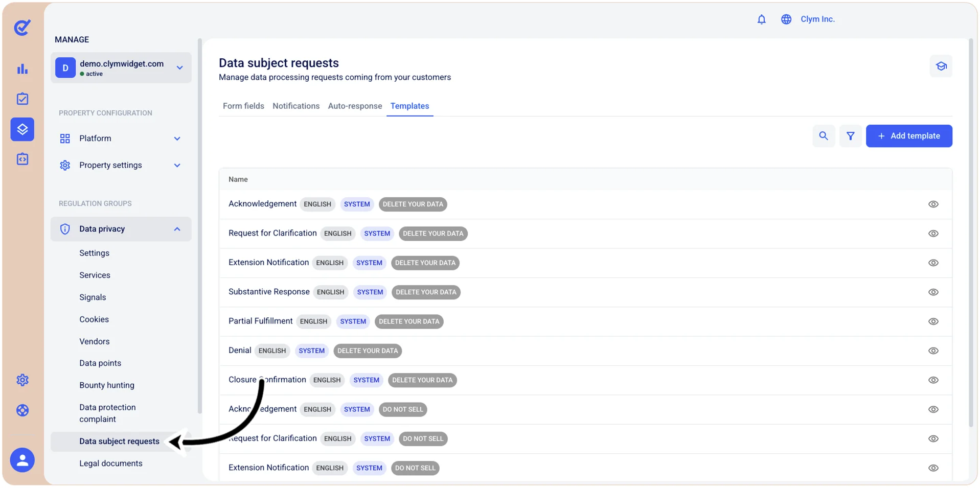
Task: Expand the Property settings chevron
Action: pyautogui.click(x=177, y=165)
